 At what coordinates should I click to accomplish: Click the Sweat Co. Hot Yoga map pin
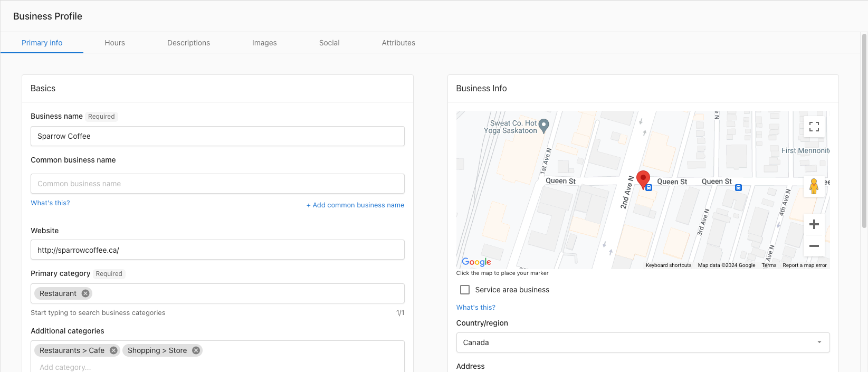544,126
